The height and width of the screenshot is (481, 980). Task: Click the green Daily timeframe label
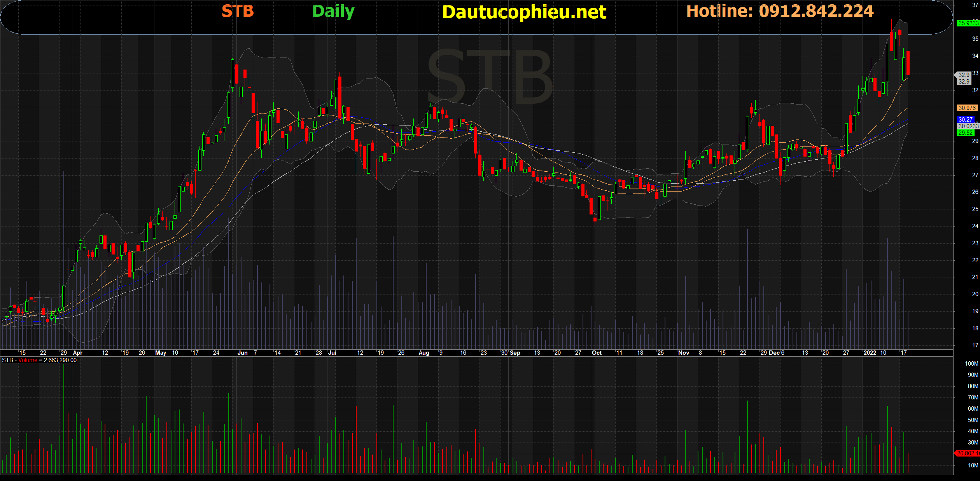pyautogui.click(x=333, y=11)
